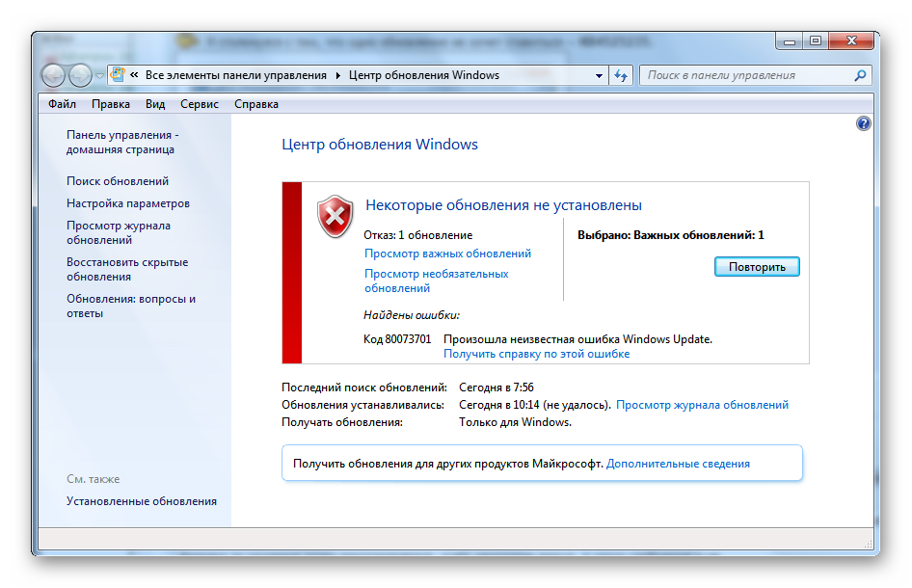The height and width of the screenshot is (588, 912).
Task: Click Дополнительные сведения link
Action: click(x=678, y=464)
